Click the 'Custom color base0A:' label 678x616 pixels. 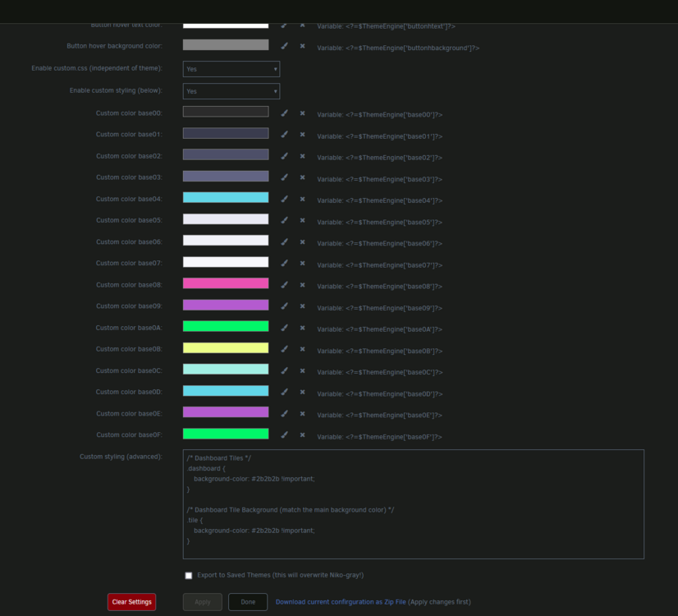click(129, 328)
